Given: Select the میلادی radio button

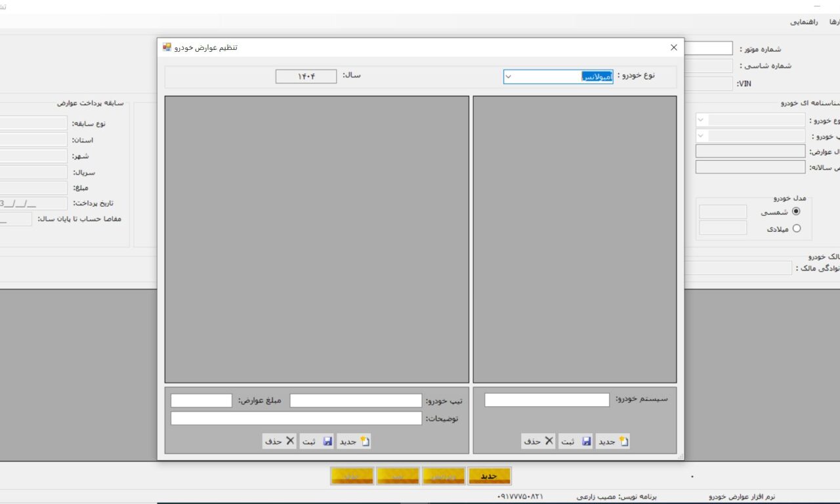Looking at the screenshot, I should click(797, 229).
